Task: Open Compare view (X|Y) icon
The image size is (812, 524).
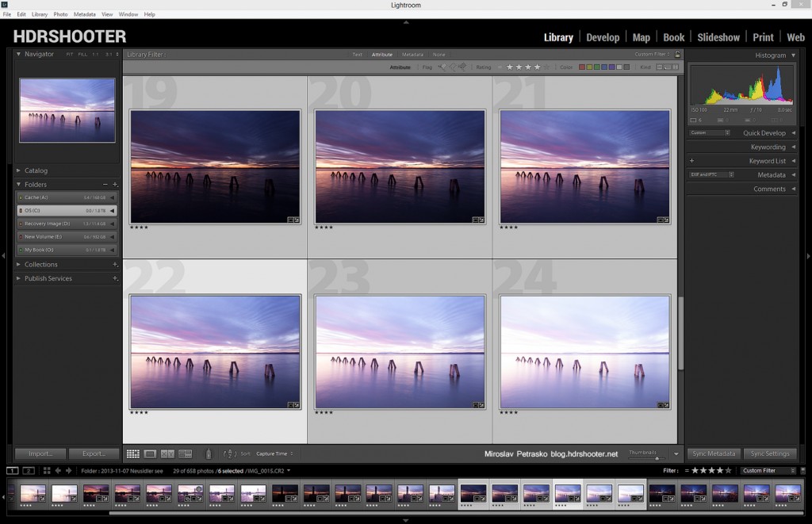Action: (167, 454)
